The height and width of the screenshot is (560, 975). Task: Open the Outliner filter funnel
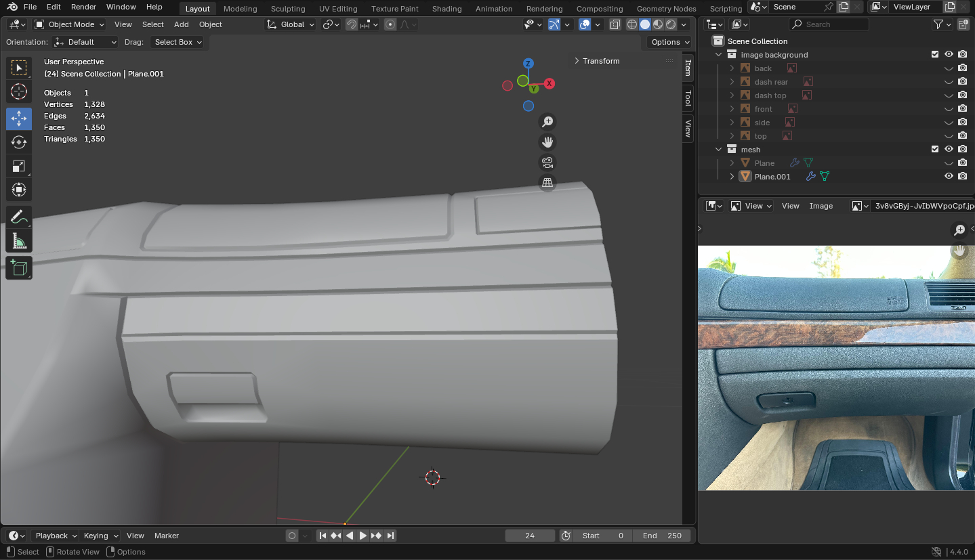938,24
